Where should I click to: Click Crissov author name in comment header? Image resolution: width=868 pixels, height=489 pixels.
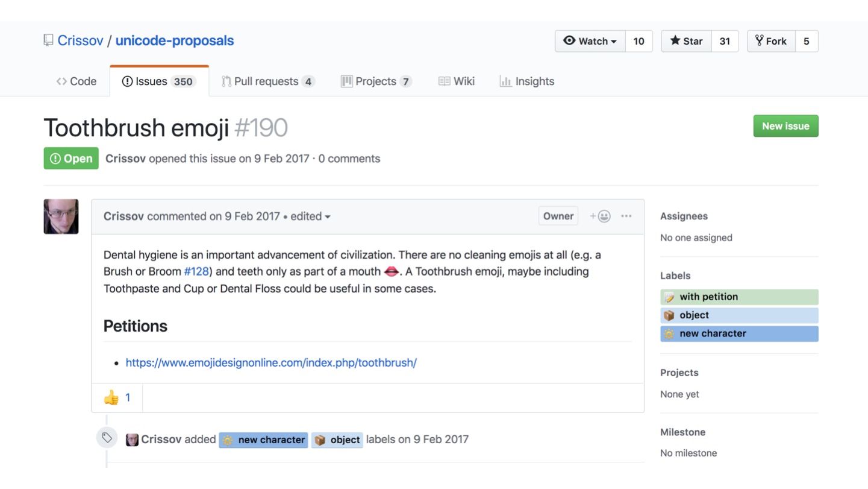pos(123,216)
